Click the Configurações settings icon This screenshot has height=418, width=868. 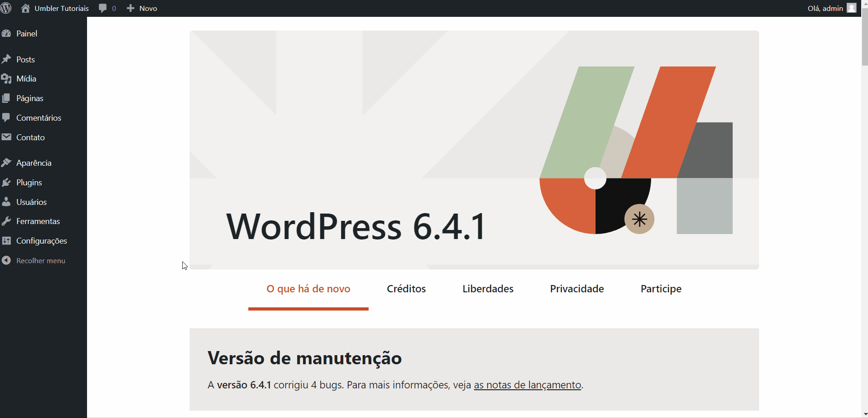pyautogui.click(x=7, y=240)
